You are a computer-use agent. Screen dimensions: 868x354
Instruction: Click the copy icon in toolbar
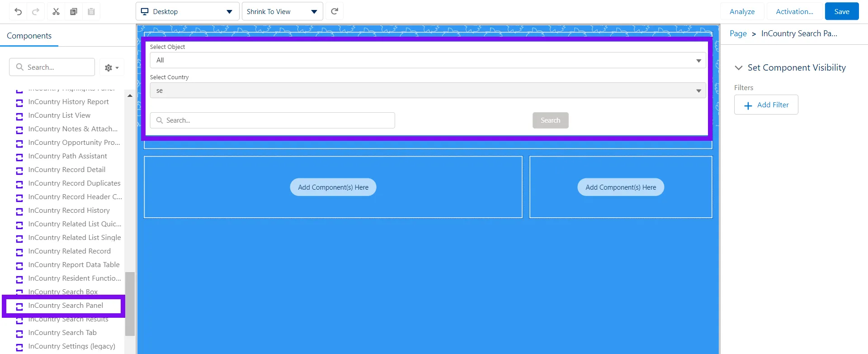74,12
